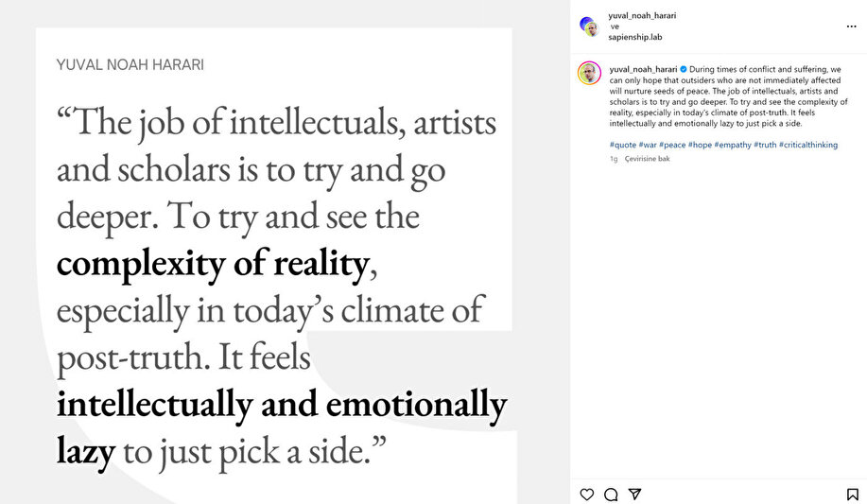Image resolution: width=867 pixels, height=504 pixels.
Task: Click 'Çevirisine bak' to see translation
Action: [648, 159]
